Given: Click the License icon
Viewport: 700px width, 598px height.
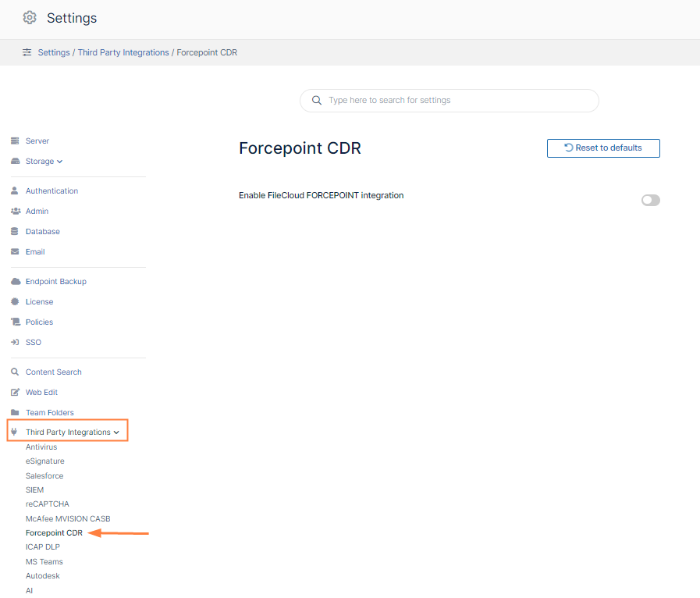Looking at the screenshot, I should 16,301.
